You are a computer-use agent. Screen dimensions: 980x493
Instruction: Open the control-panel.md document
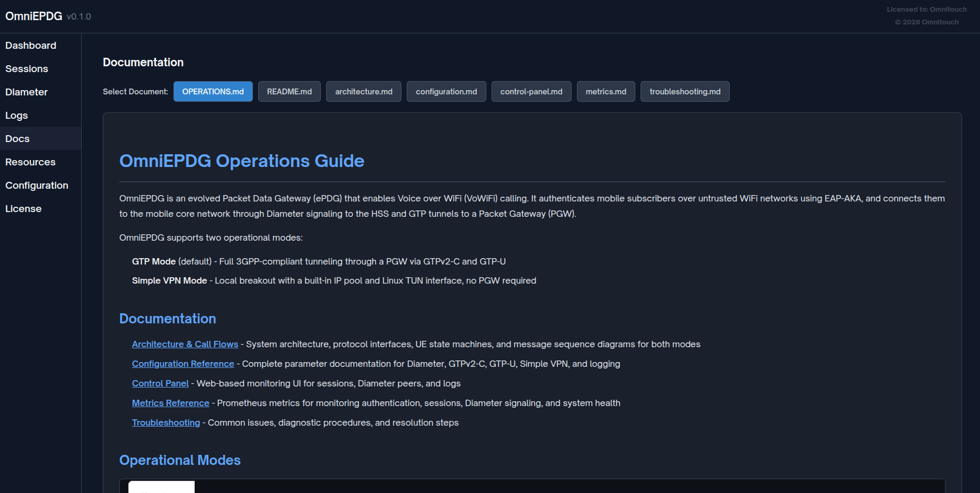531,92
